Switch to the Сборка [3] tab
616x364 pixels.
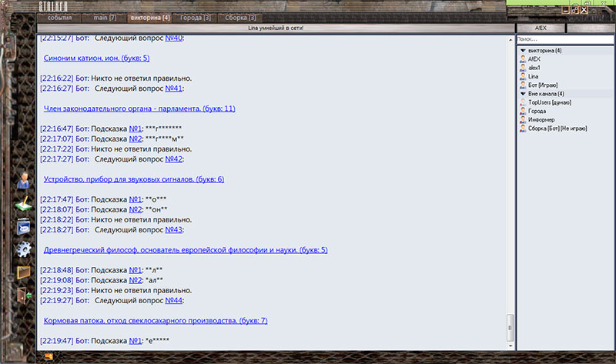(x=242, y=16)
